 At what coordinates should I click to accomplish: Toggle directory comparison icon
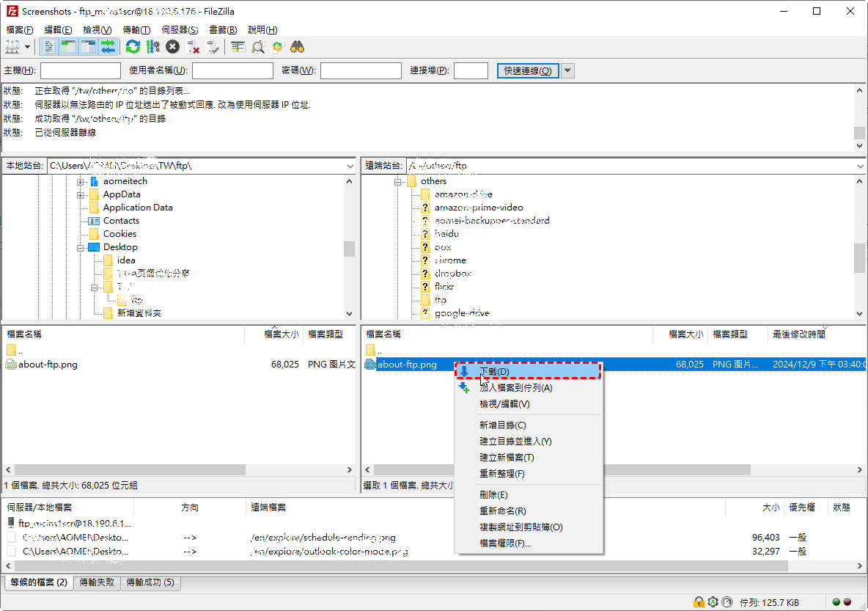coord(258,47)
